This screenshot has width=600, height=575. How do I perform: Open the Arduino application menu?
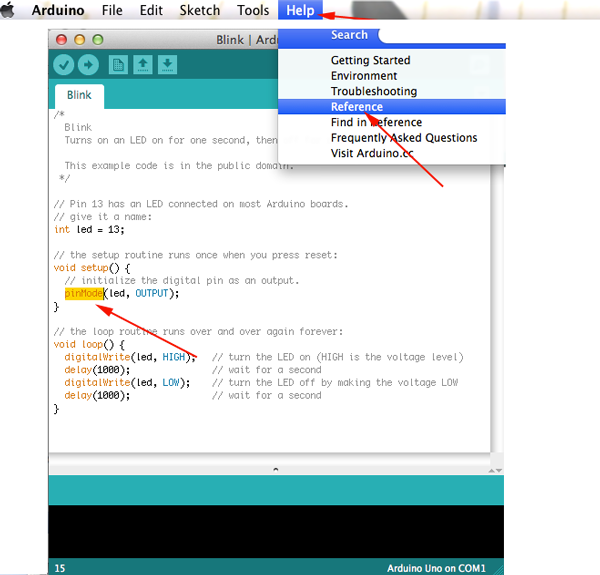coord(58,10)
